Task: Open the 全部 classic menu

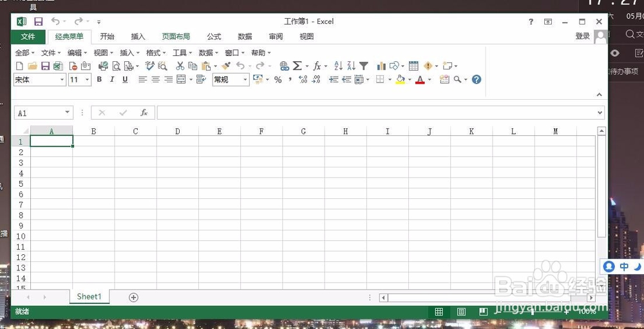Action: pyautogui.click(x=24, y=53)
